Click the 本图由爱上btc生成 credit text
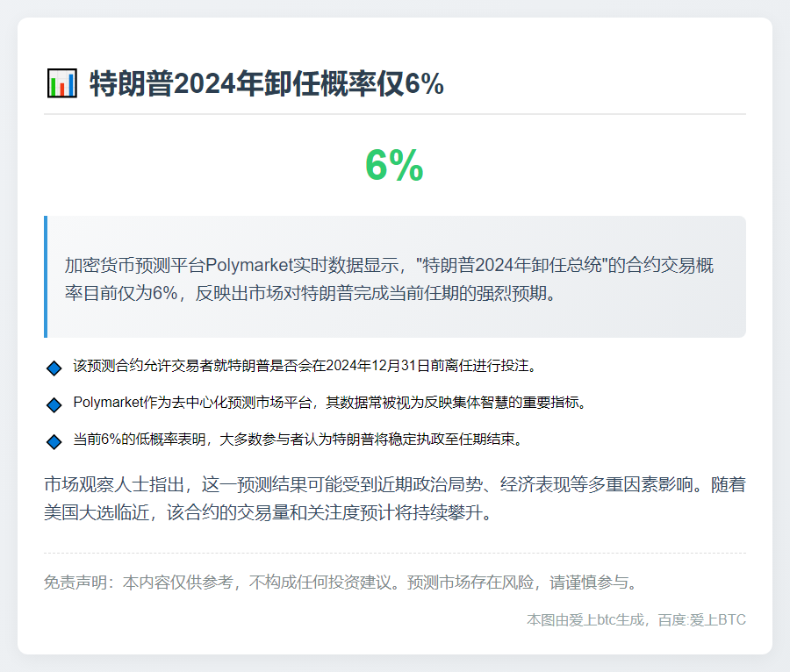790x672 pixels. (585, 621)
